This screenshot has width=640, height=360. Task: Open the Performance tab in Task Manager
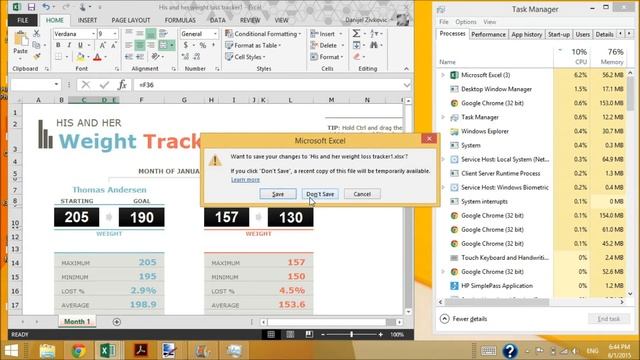pos(488,35)
